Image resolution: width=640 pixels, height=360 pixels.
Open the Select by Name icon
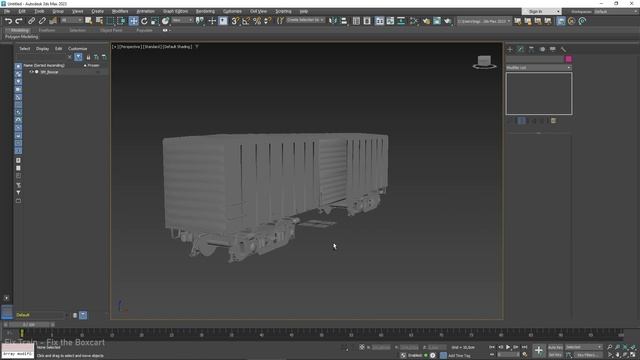(99, 21)
